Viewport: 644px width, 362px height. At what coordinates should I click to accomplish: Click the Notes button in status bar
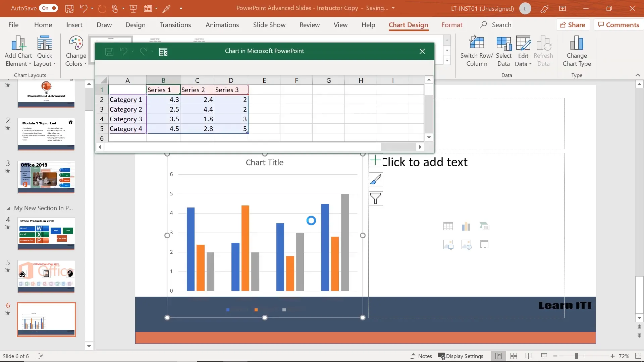[x=421, y=356]
